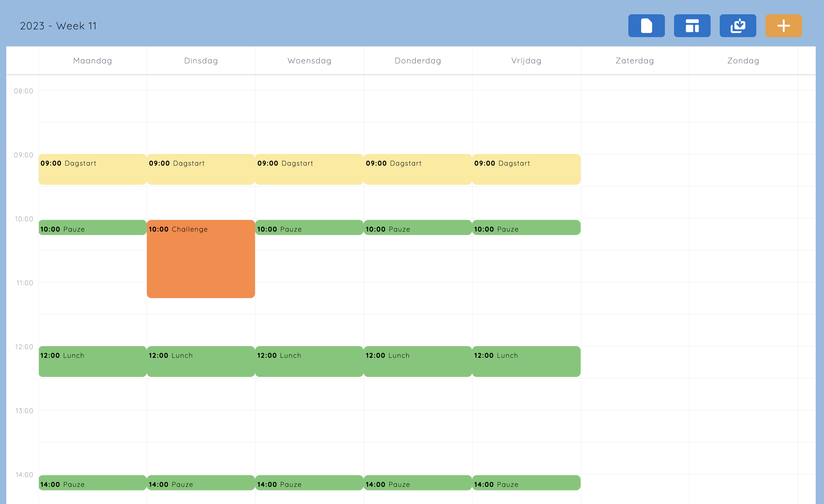Open Tuesday's 10:00 Challenge event
The height and width of the screenshot is (504, 824).
pyautogui.click(x=201, y=259)
